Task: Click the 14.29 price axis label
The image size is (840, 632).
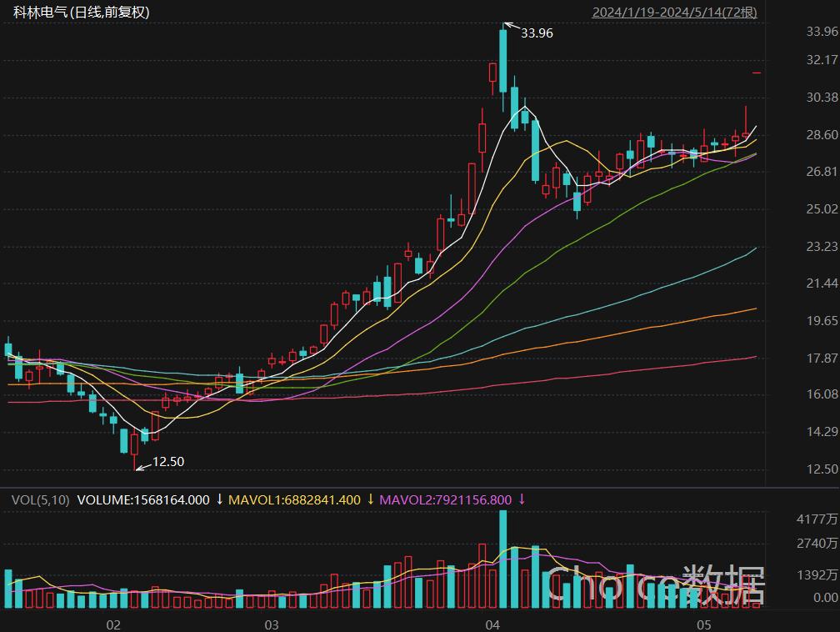Action: (822, 432)
